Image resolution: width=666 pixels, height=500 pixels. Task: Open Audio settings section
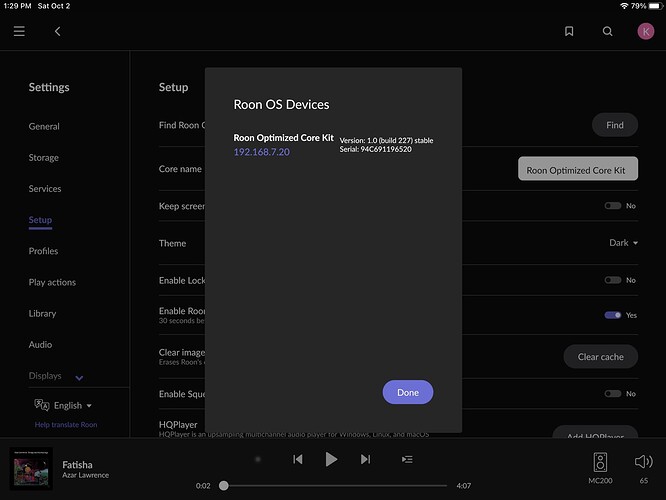40,345
